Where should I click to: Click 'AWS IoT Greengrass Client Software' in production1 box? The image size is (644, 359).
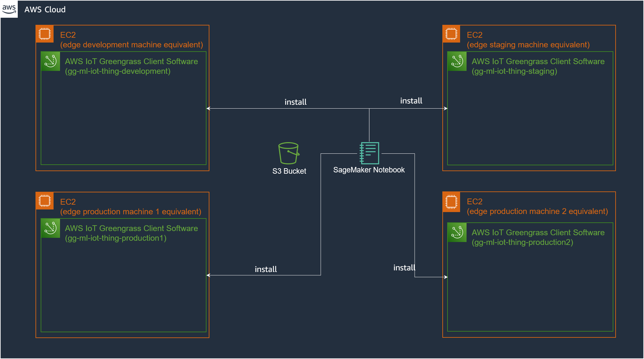131,228
